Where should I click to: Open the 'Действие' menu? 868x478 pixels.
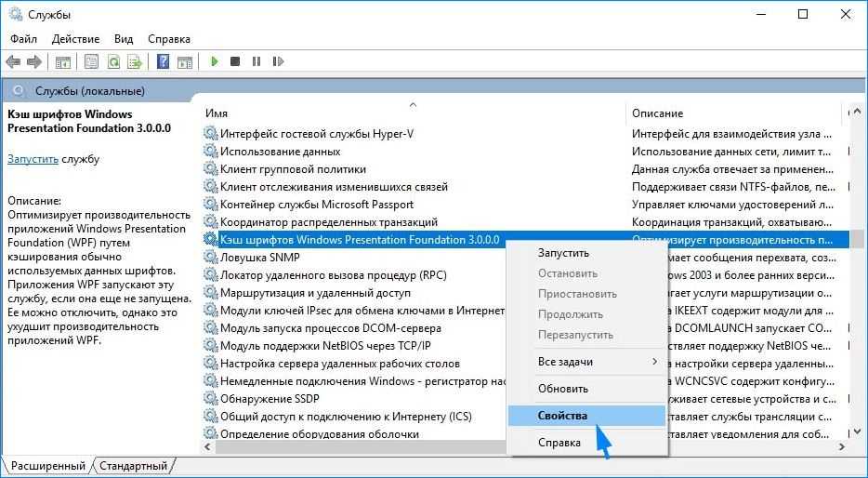75,39
